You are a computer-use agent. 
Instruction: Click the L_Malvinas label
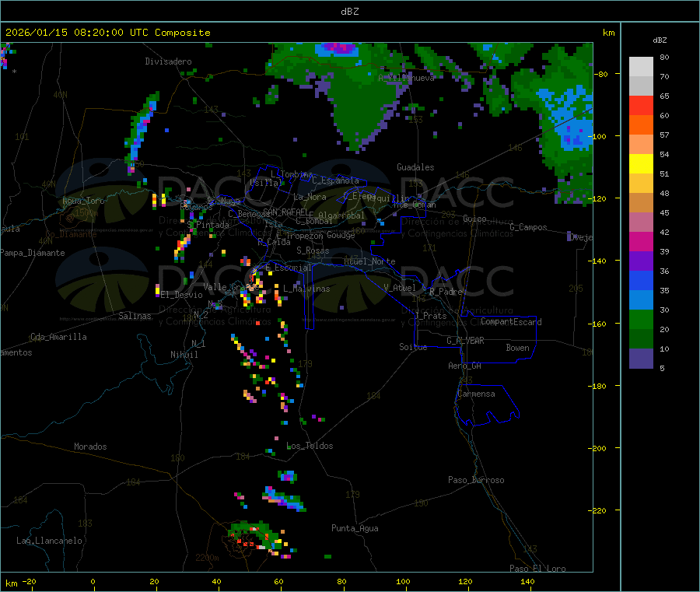[306, 289]
